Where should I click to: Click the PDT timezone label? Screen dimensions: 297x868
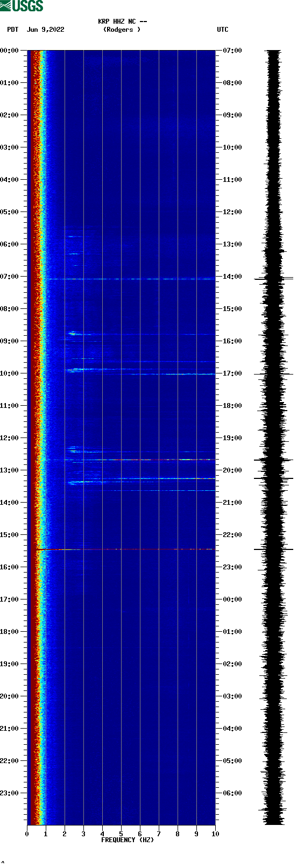click(13, 30)
